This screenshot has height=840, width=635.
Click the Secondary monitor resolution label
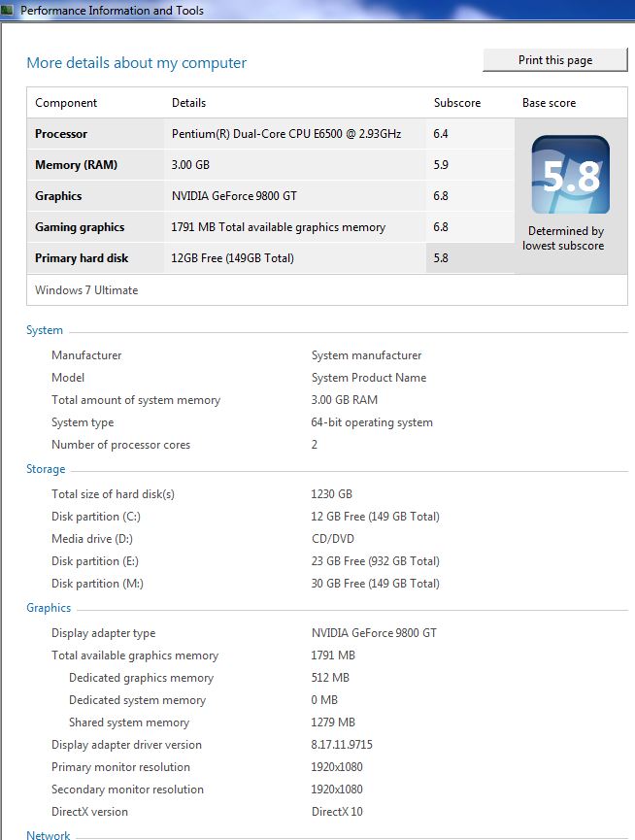(x=127, y=790)
